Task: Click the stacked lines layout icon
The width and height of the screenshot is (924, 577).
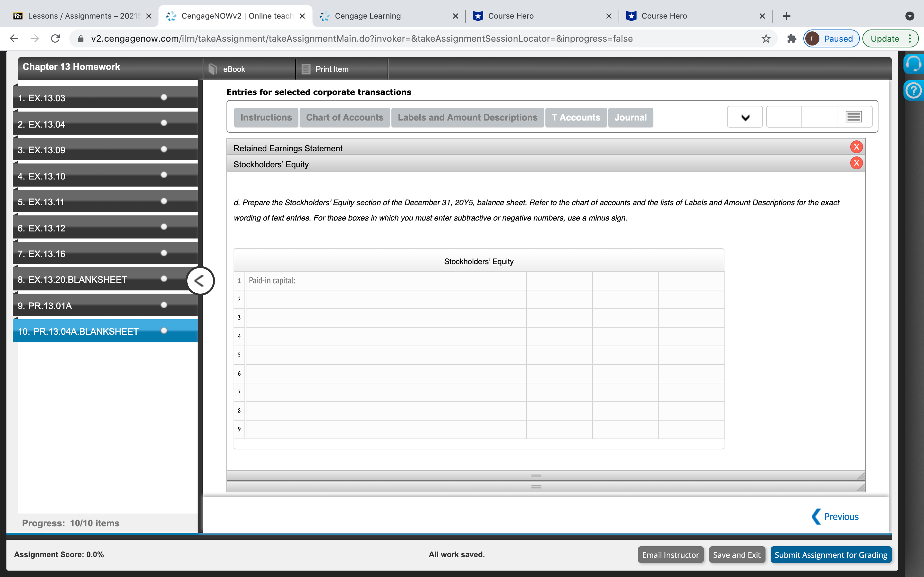Action: (854, 117)
